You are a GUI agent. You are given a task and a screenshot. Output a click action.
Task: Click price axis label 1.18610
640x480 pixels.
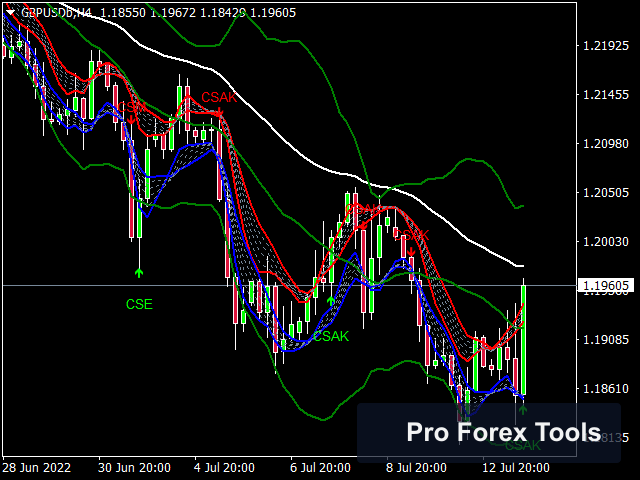click(606, 388)
